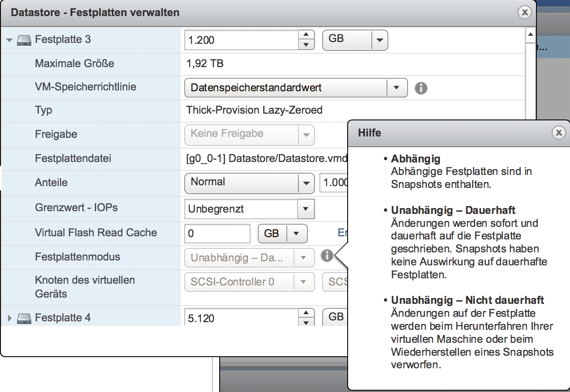Click the dialog scrollbar up arrow
This screenshot has width=570, height=392.
point(530,34)
